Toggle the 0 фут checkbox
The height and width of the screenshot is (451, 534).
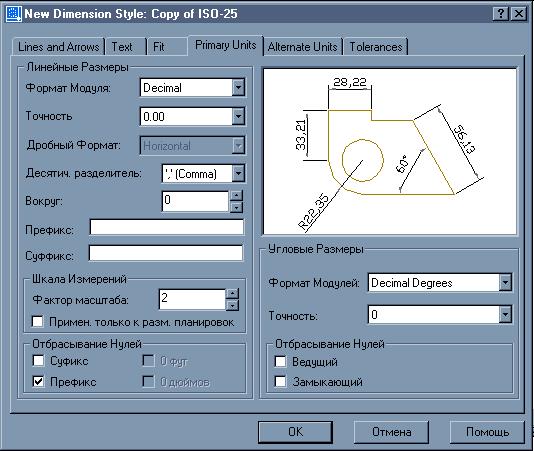[148, 361]
